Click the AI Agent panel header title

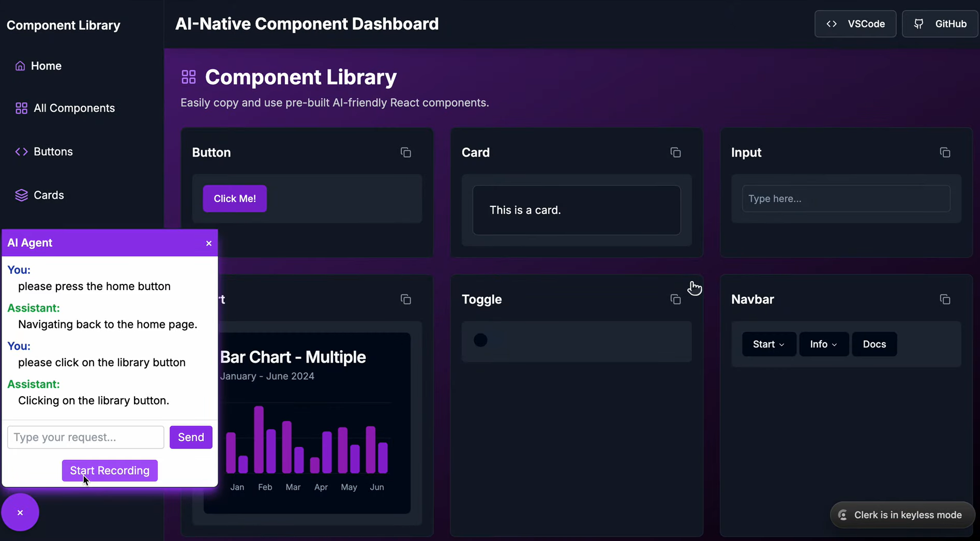(29, 243)
